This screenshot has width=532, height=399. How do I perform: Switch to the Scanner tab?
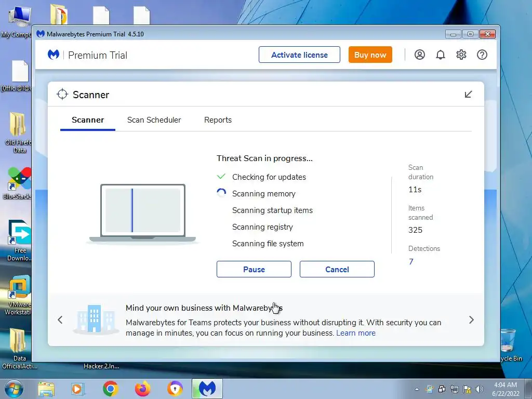click(x=88, y=120)
